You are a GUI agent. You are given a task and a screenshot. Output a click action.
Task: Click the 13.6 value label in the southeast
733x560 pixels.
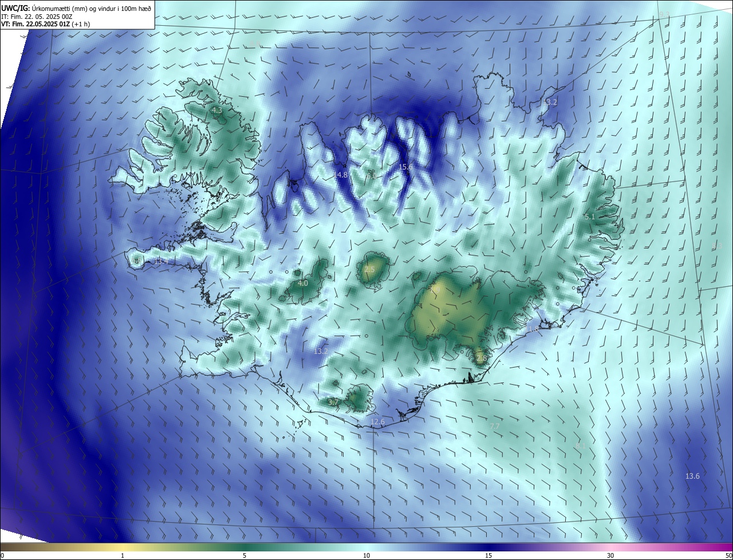pos(692,476)
